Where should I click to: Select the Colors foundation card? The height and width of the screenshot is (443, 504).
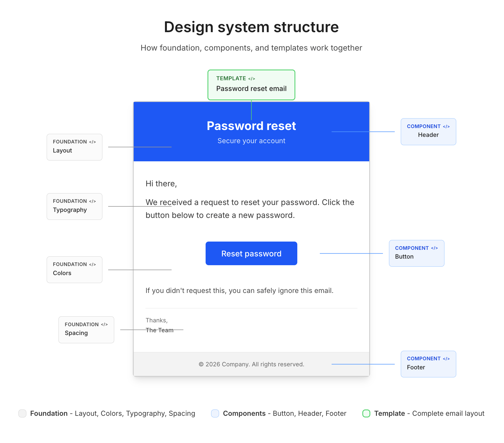[74, 270]
